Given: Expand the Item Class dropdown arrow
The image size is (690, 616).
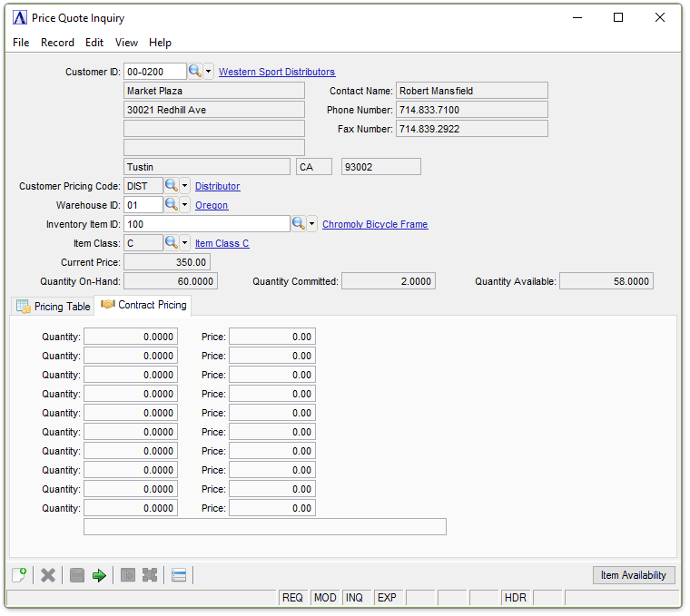Looking at the screenshot, I should point(184,243).
